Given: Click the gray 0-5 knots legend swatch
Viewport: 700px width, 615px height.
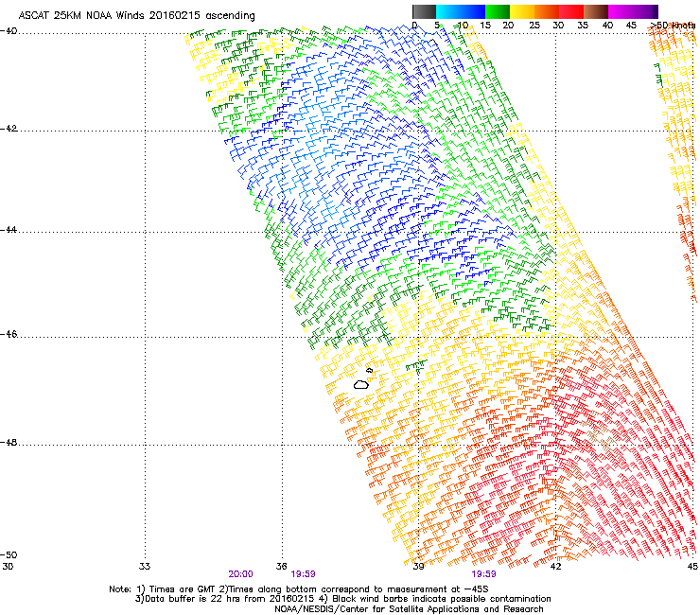Looking at the screenshot, I should tap(424, 11).
